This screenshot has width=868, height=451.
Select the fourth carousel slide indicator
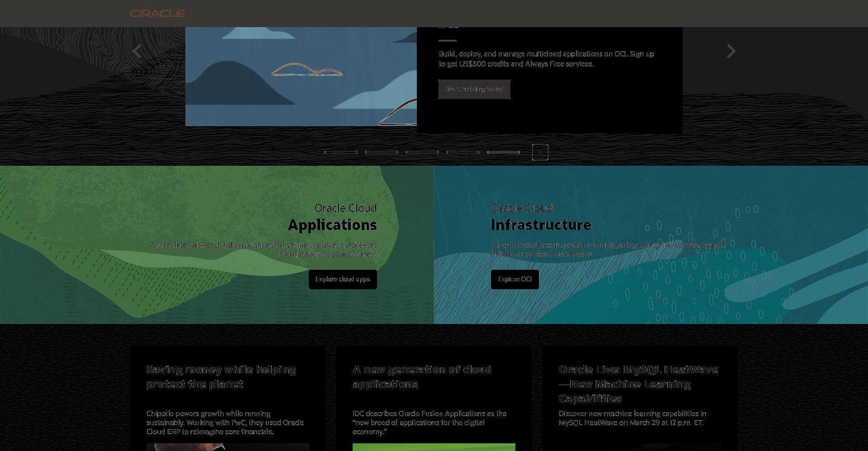coord(463,152)
